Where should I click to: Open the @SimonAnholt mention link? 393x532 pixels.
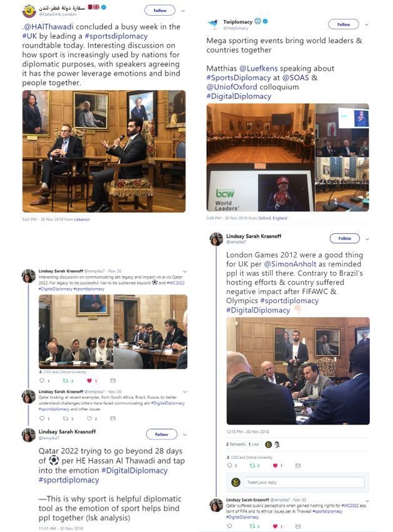[290, 264]
